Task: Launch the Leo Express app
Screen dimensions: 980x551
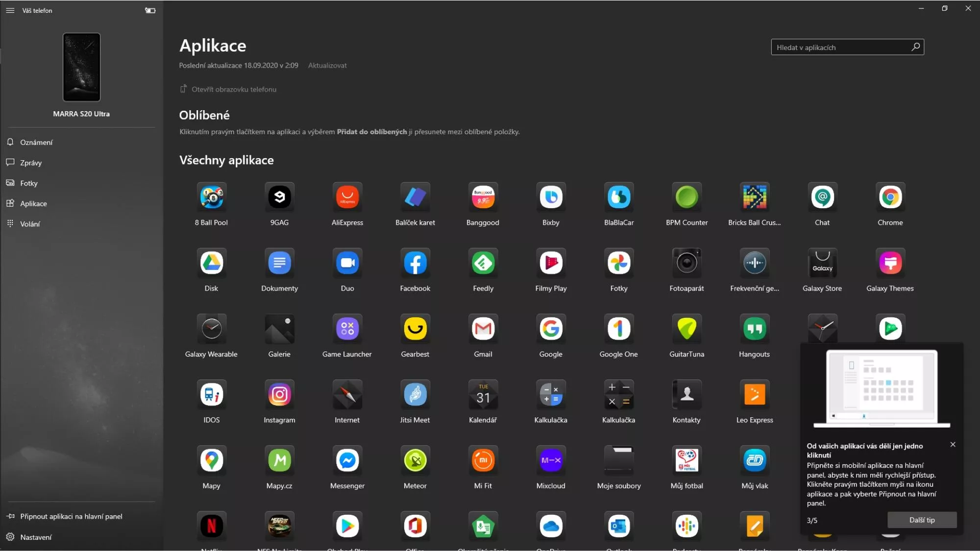Action: coord(755,394)
